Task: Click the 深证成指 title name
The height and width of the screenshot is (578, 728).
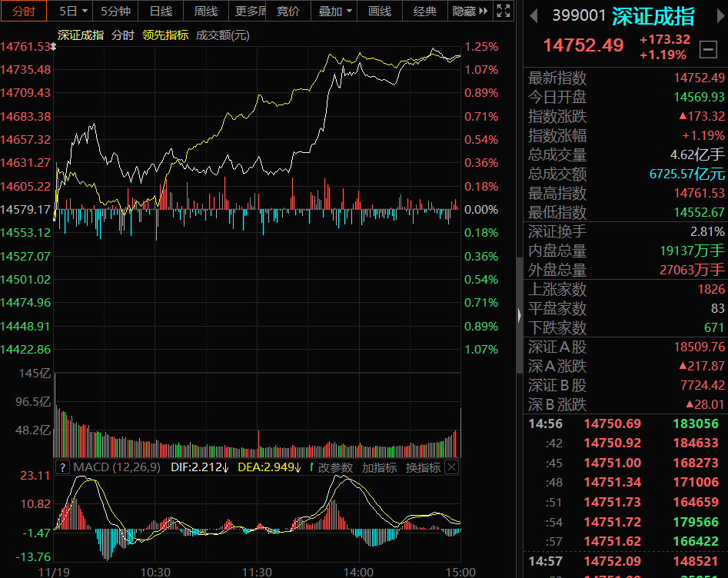Action: click(653, 17)
